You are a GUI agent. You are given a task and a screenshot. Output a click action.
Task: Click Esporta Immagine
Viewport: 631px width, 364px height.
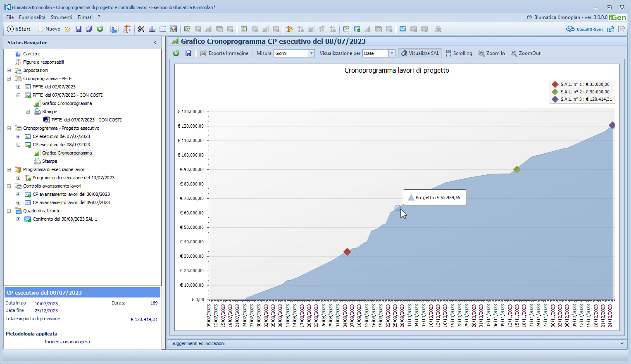click(224, 53)
